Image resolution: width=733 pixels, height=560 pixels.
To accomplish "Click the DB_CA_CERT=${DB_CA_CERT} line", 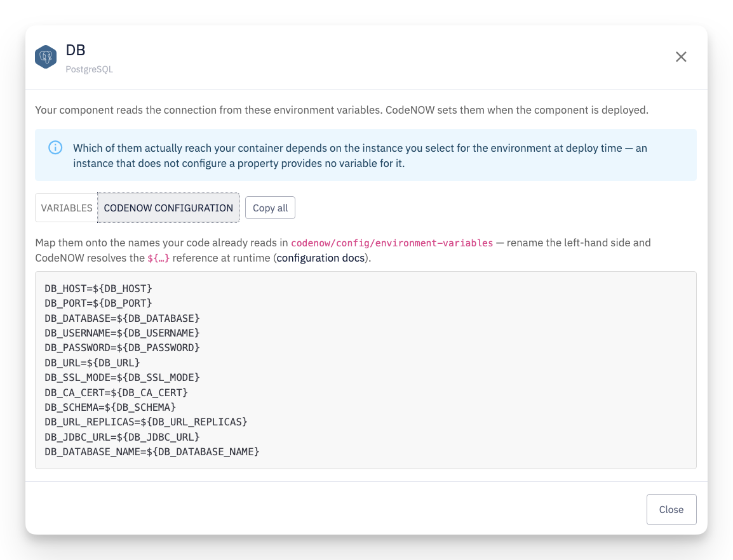I will [x=116, y=392].
